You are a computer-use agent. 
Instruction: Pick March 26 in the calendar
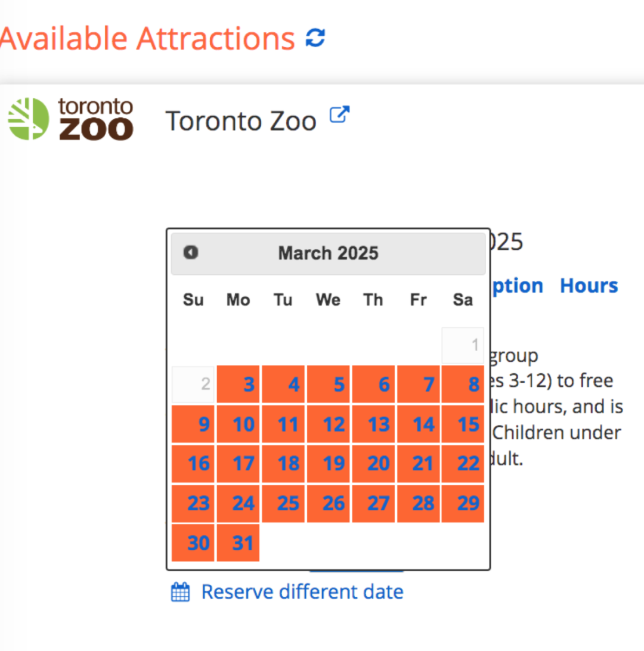(x=328, y=503)
